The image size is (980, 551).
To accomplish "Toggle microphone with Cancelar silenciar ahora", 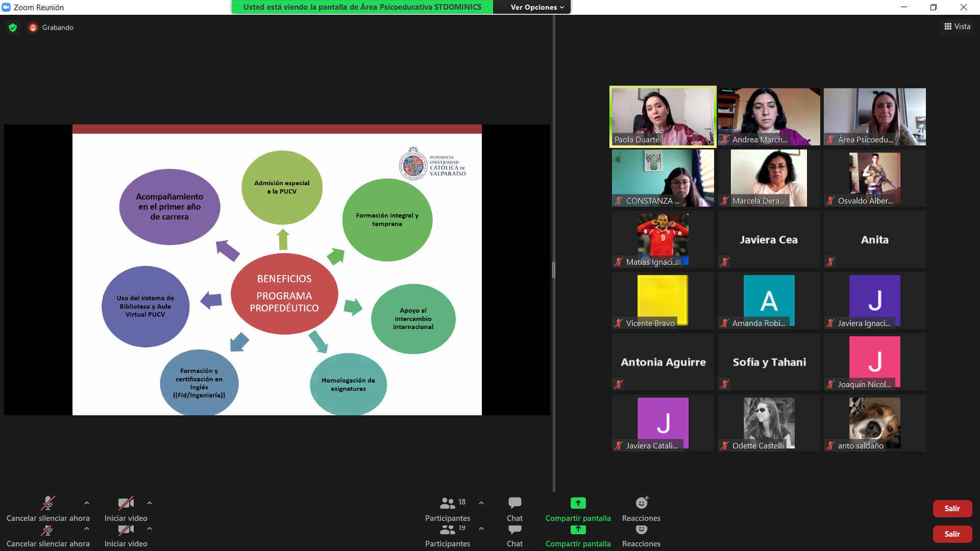I will point(47,504).
